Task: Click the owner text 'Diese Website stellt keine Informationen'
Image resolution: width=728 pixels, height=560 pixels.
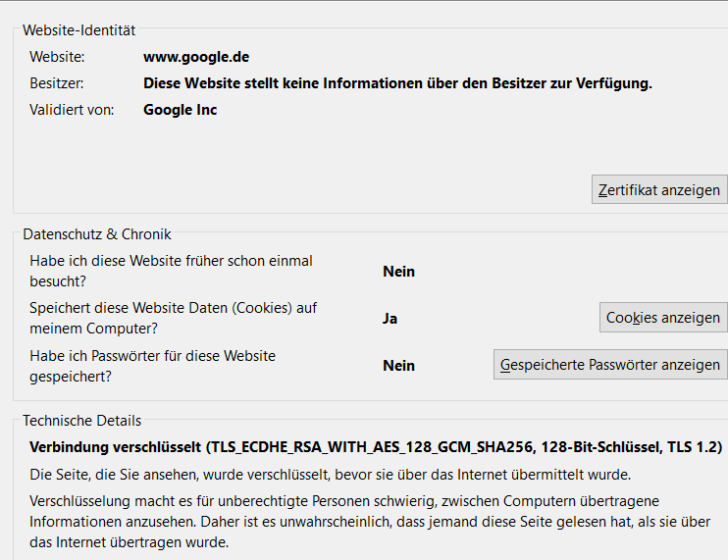Action: coord(397,83)
